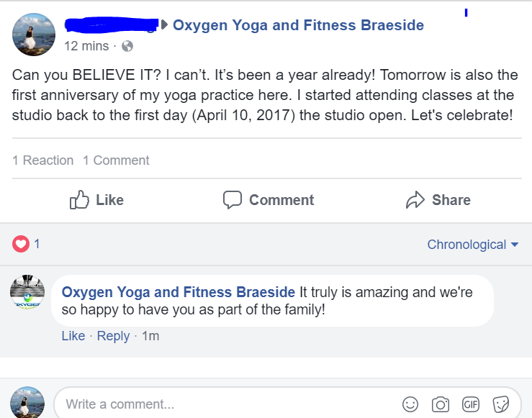Click the thumbs-up Like icon

click(x=78, y=200)
